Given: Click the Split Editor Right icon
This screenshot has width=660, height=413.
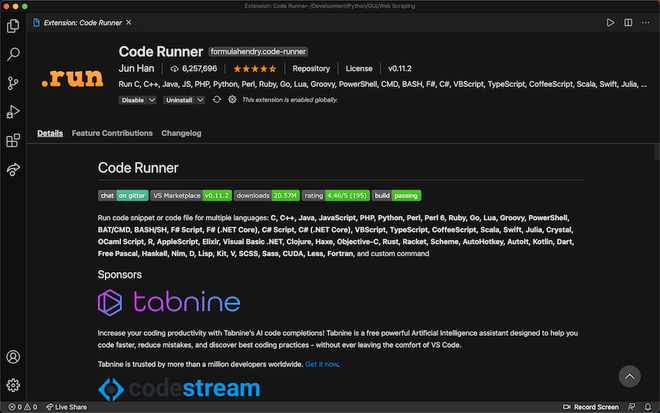Looking at the screenshot, I should point(628,23).
